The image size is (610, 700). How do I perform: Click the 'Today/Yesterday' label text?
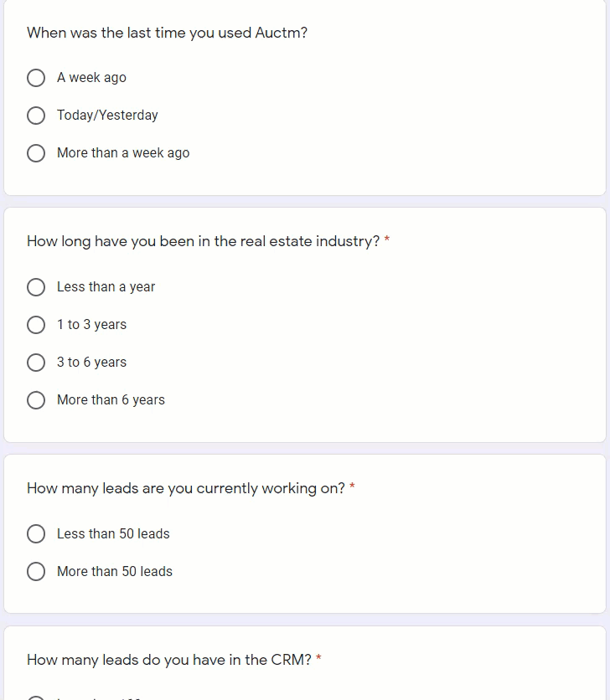point(107,116)
